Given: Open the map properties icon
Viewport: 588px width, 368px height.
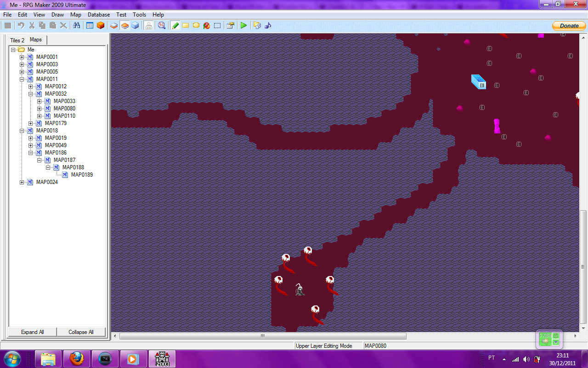Looking at the screenshot, I should coord(231,26).
